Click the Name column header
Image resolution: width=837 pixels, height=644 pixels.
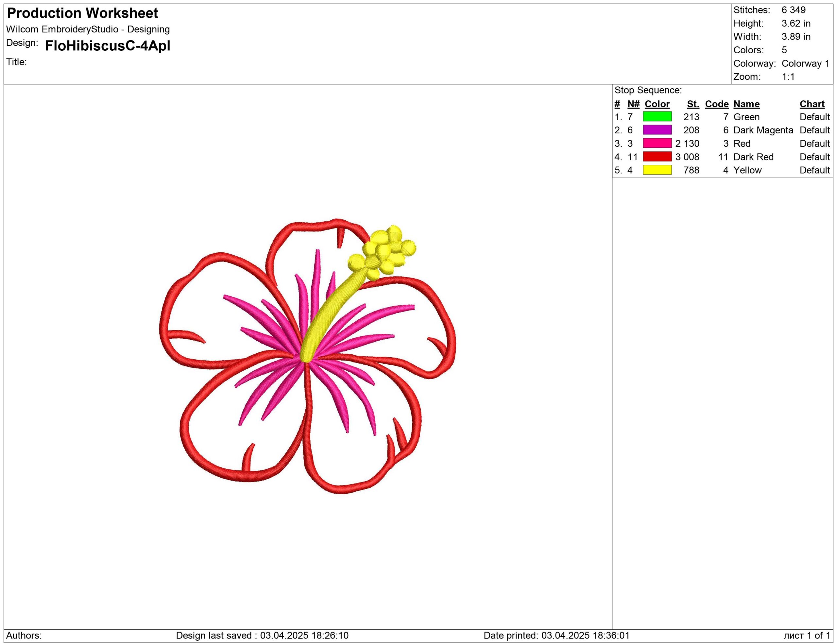tap(746, 104)
